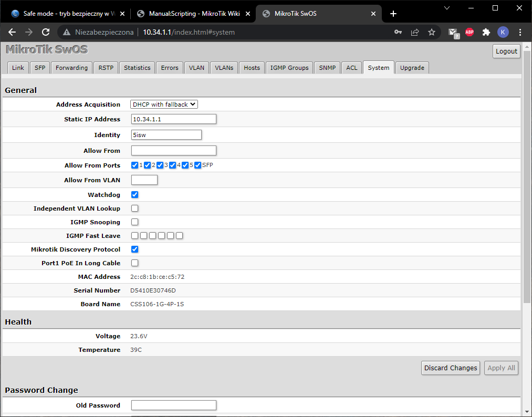
Task: Open the Chrome three-dot menu
Action: pos(520,32)
